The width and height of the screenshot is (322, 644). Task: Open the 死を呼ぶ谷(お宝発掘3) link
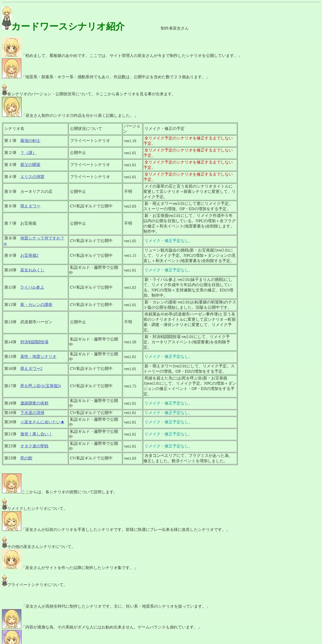point(40,386)
